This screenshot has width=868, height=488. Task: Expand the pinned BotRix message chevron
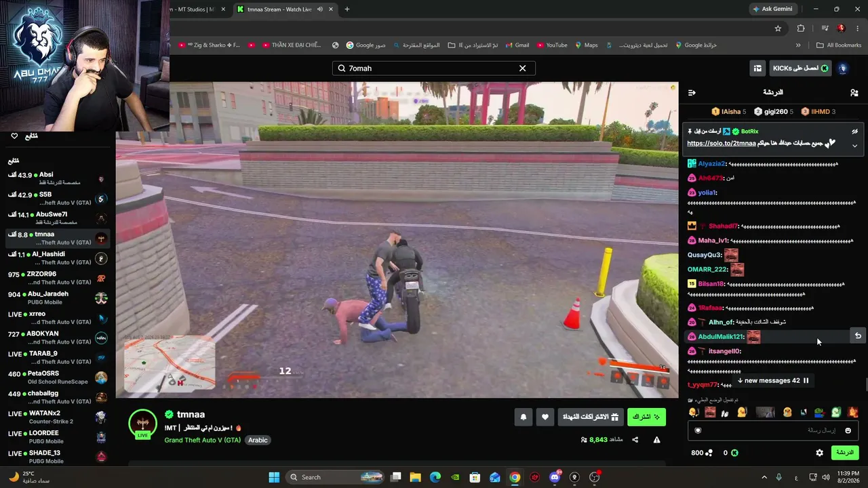pyautogui.click(x=854, y=146)
